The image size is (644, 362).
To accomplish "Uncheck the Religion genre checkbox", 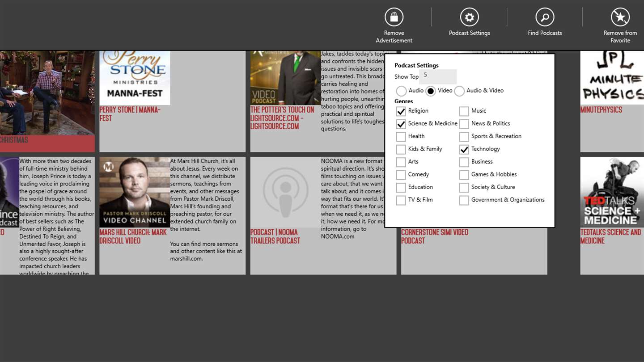I will tap(401, 111).
